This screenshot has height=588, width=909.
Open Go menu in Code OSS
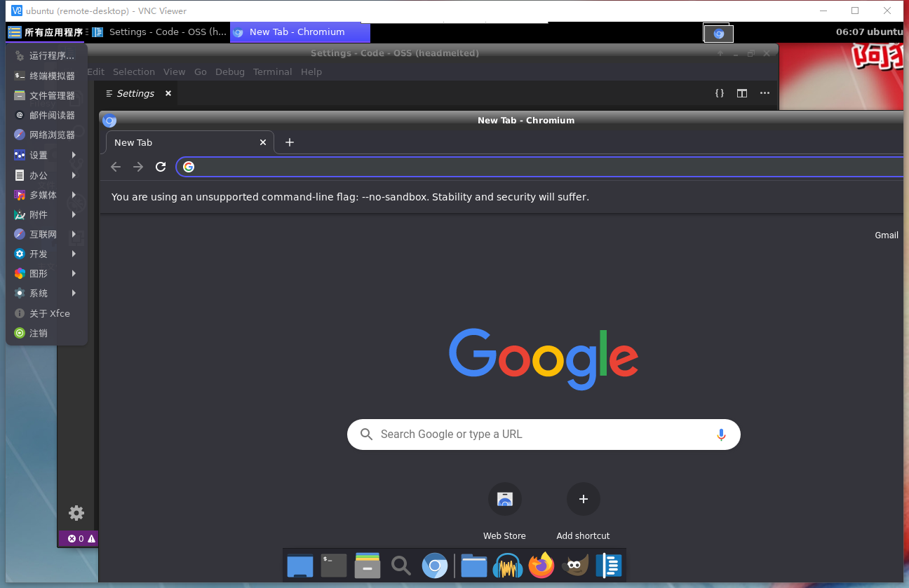201,71
